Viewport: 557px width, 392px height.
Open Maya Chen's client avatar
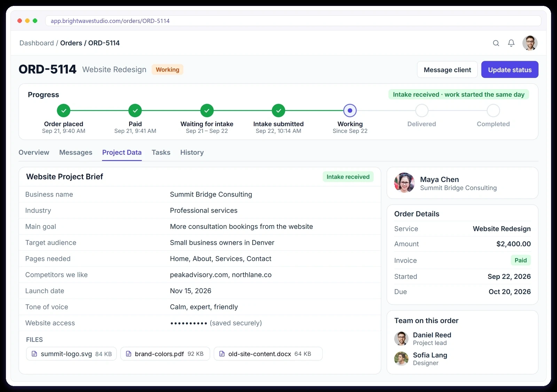pyautogui.click(x=404, y=183)
